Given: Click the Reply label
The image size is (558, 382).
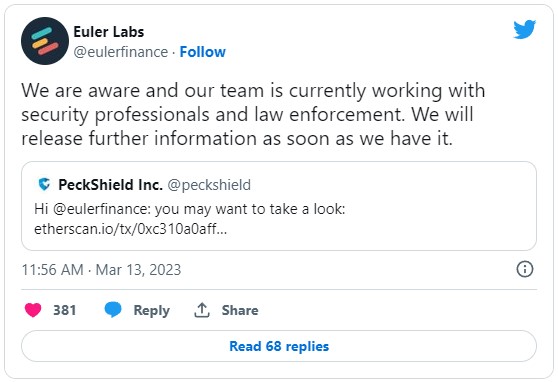Looking at the screenshot, I should (152, 310).
